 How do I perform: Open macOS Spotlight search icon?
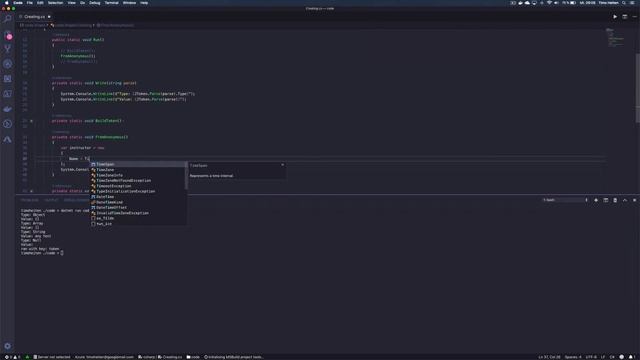click(x=623, y=3)
